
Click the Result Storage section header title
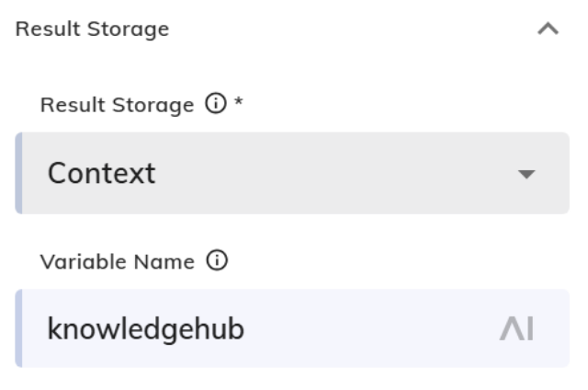tap(93, 29)
